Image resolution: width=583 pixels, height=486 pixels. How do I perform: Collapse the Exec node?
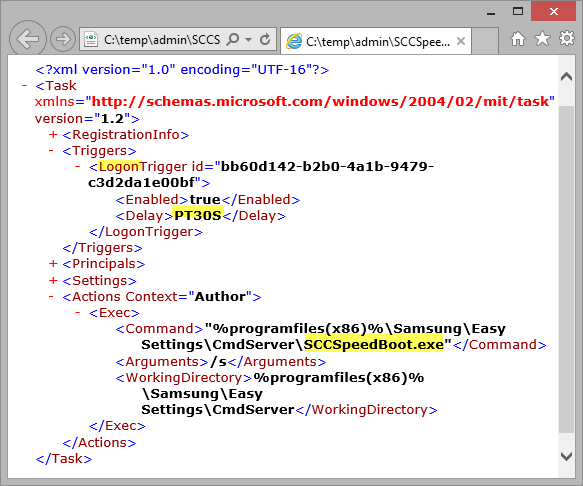pos(78,312)
